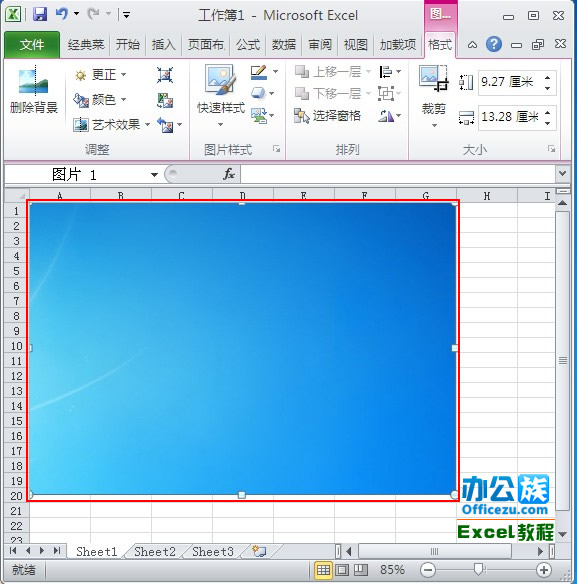
Task: Click the zoom slider handle
Action: point(479,569)
